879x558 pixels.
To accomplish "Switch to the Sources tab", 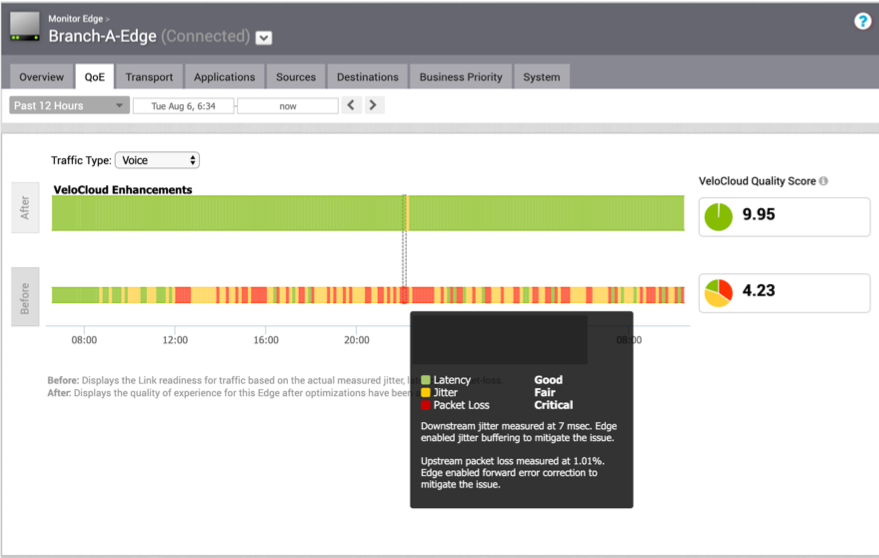I will coord(295,77).
